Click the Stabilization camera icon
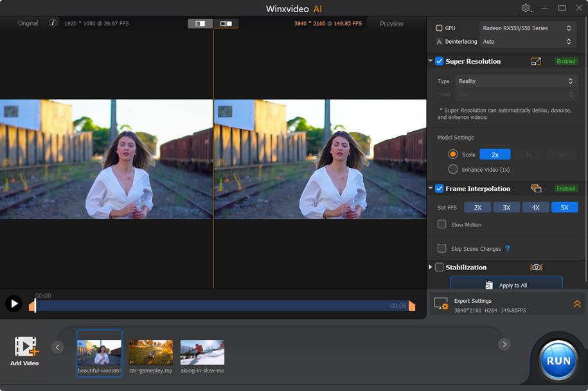This screenshot has width=588, height=391. (x=537, y=267)
